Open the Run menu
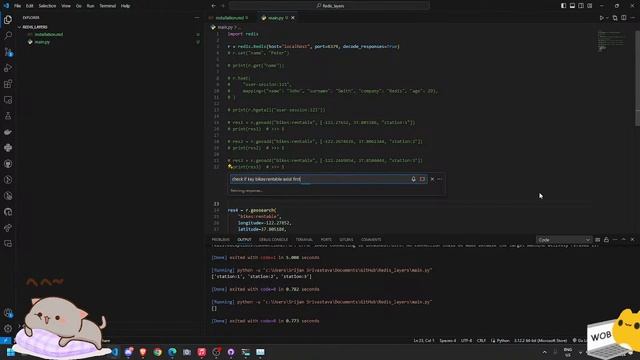The image size is (640, 360). (90, 6)
